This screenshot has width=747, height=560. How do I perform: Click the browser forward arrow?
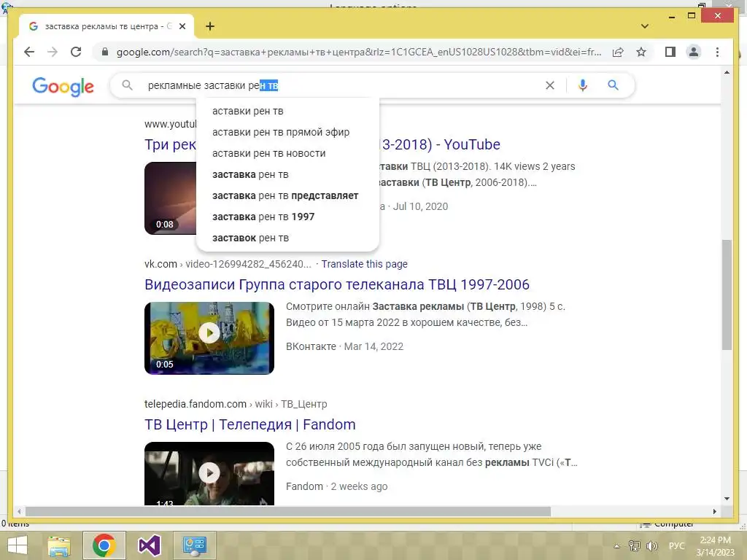tap(53, 52)
